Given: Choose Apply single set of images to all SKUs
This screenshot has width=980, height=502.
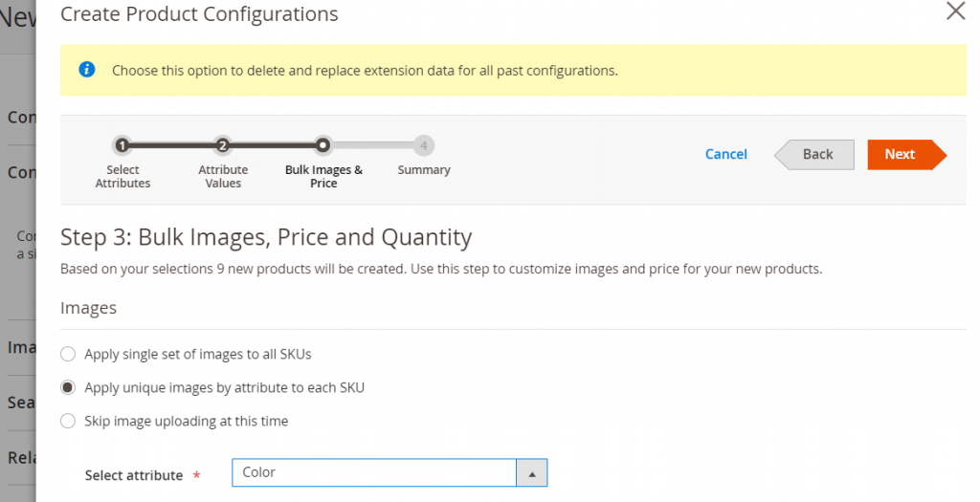Looking at the screenshot, I should coord(68,355).
